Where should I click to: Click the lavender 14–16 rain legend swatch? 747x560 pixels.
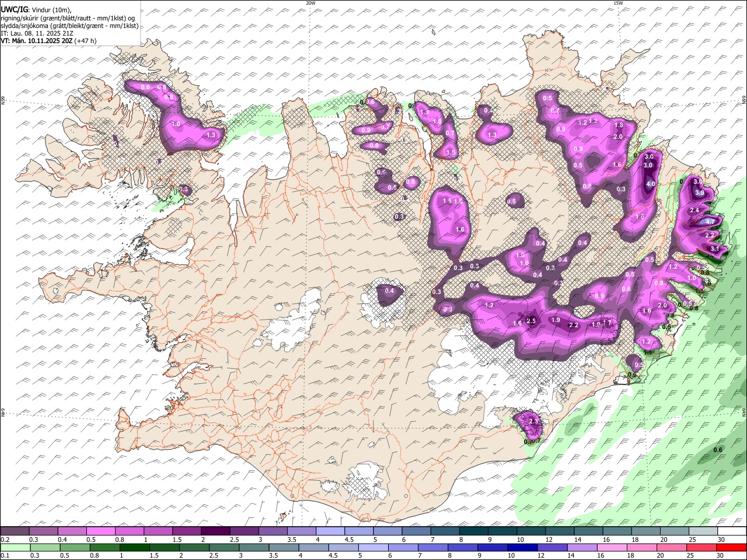tap(582, 547)
